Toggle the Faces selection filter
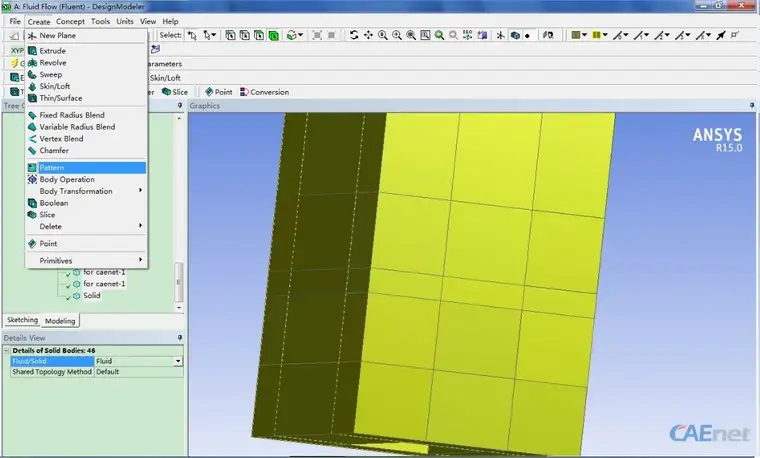 point(259,35)
